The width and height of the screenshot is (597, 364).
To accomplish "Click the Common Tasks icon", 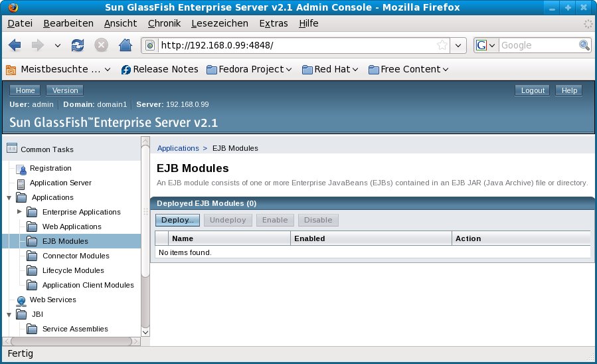I will [x=12, y=149].
